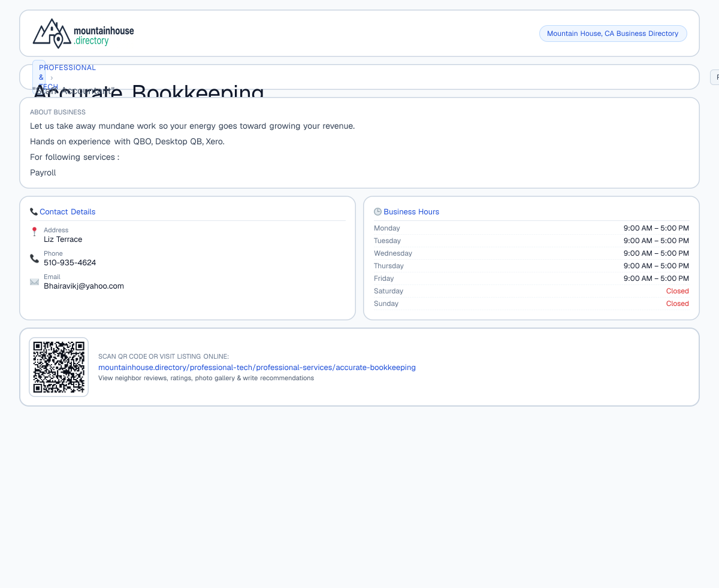The width and height of the screenshot is (719, 588).
Task: Click the 'View neighbor reviews, ratings' caption
Action: tap(206, 378)
